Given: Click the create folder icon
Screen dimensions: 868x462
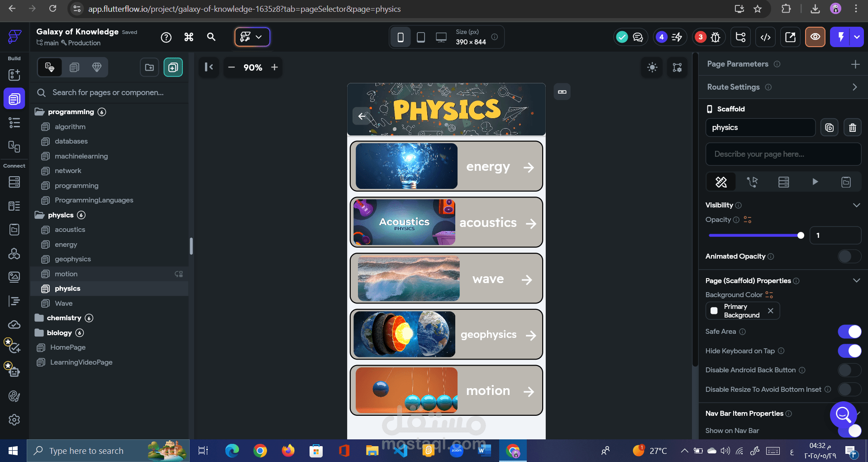Looking at the screenshot, I should 149,67.
